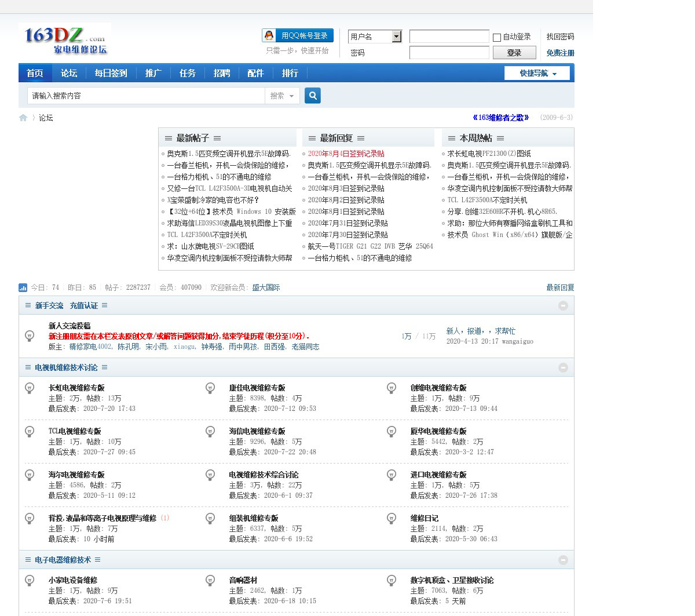Image resolution: width=695 pixels, height=616 pixels.
Task: Enable the 自动登录 checkbox
Action: click(x=497, y=37)
